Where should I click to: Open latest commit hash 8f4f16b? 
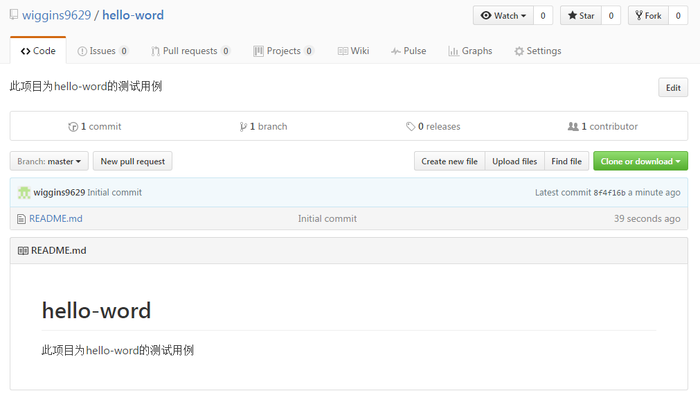(x=609, y=193)
